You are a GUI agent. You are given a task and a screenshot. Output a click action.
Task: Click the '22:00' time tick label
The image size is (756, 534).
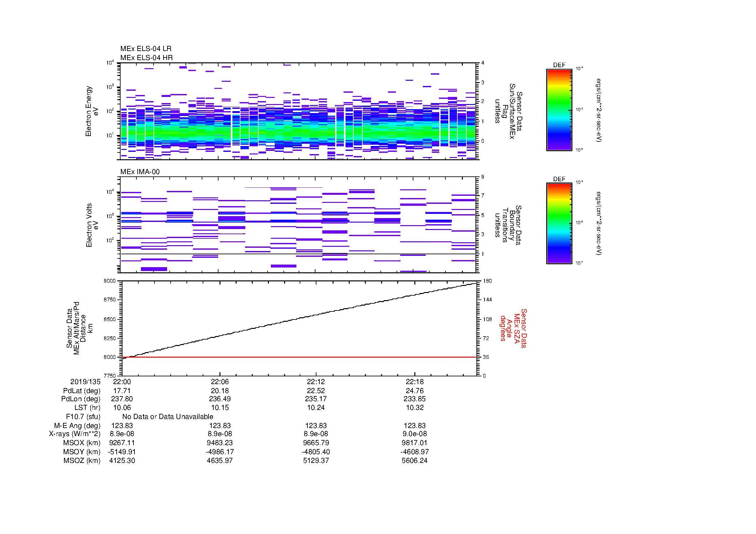click(122, 382)
